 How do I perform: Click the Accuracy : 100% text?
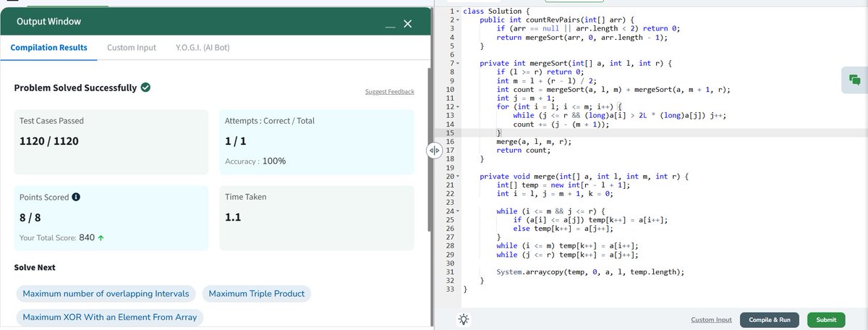tap(256, 161)
